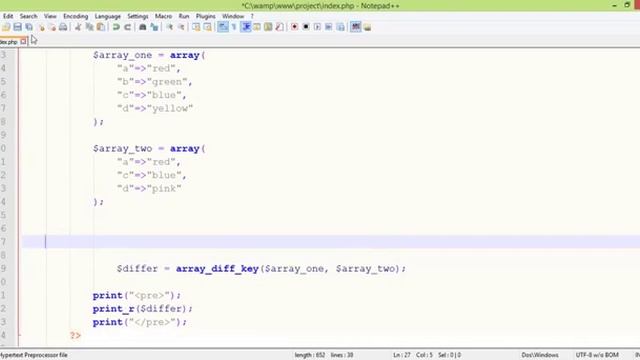Play back recorded macro icon
Image resolution: width=640 pixels, height=360 pixels.
pos(317,27)
